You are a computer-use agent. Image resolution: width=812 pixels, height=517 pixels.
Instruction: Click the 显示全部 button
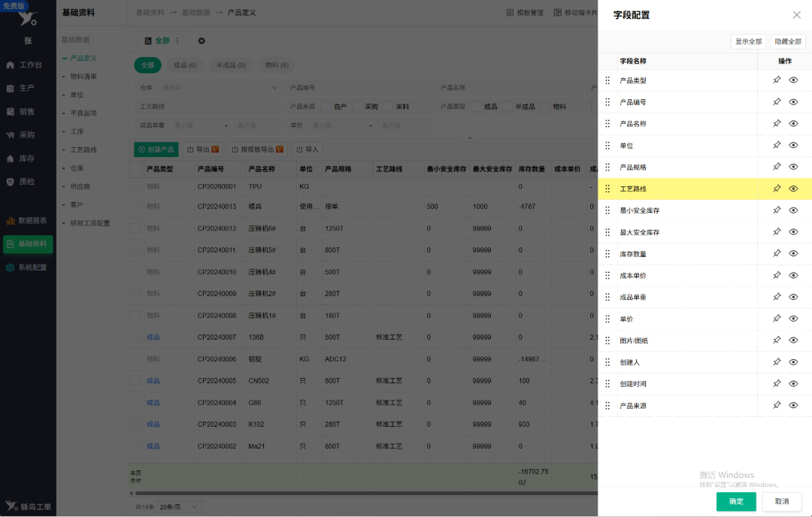point(748,41)
